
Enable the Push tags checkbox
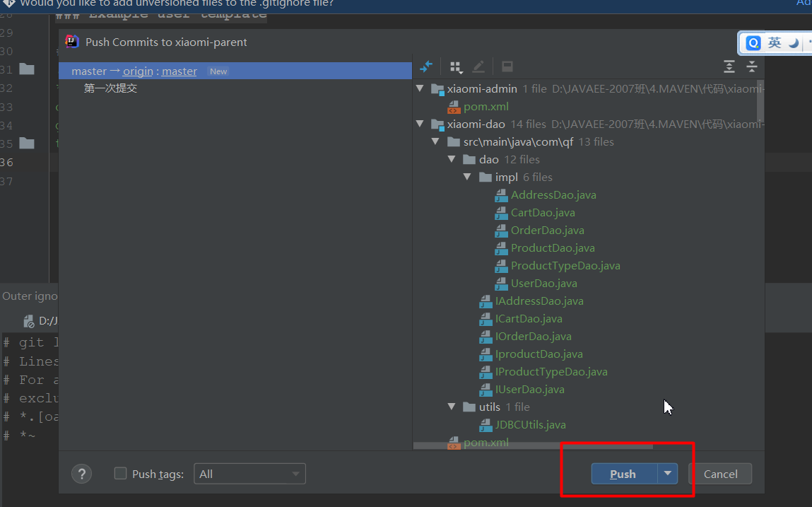(121, 474)
